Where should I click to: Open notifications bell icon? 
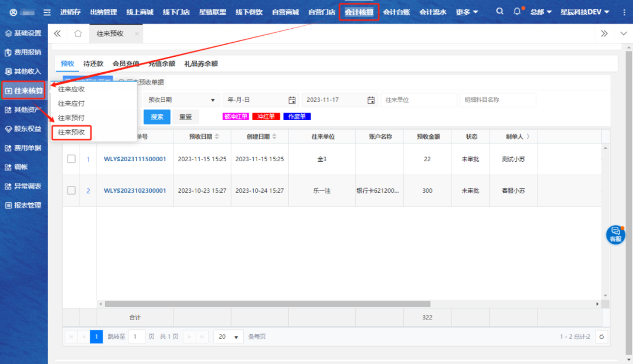coord(517,12)
